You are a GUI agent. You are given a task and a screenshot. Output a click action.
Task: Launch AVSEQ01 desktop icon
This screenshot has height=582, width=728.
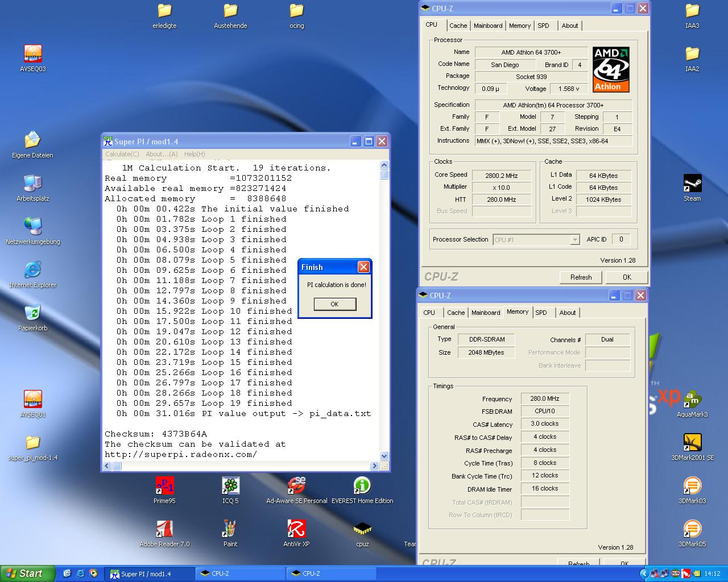33,404
